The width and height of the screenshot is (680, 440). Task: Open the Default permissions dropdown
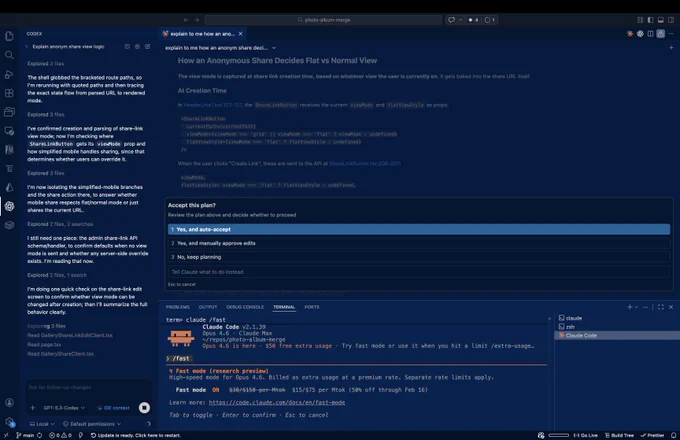92,424
